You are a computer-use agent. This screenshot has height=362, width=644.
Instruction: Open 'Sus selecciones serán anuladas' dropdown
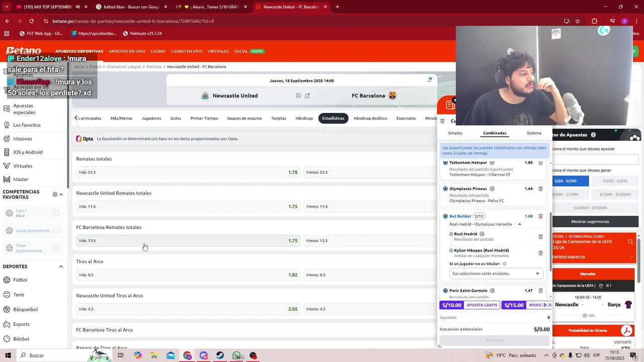click(496, 274)
